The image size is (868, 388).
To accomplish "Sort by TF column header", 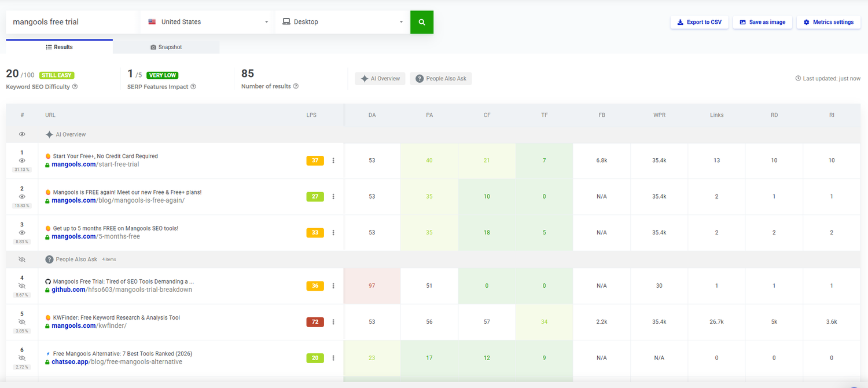I will 545,115.
